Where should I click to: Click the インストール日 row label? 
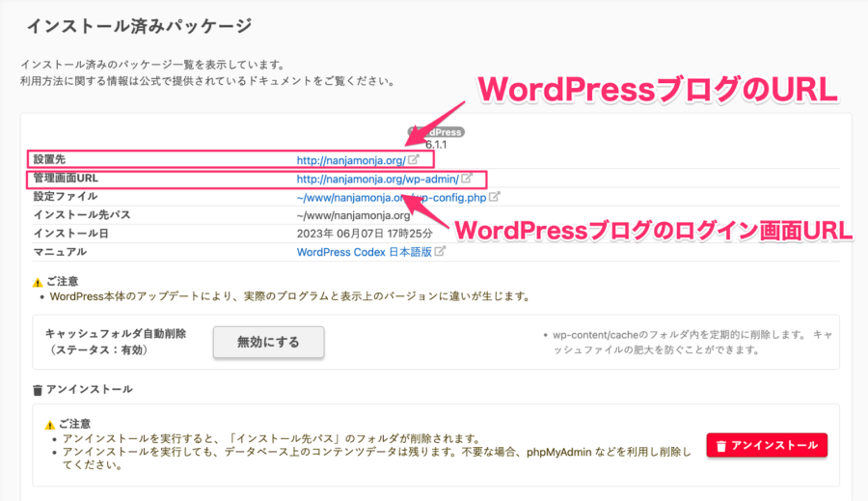70,234
